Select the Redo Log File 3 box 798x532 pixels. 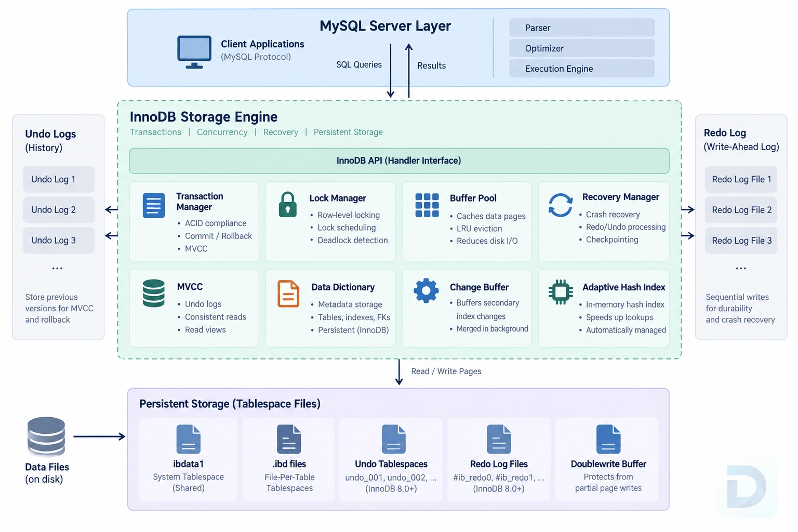(741, 241)
